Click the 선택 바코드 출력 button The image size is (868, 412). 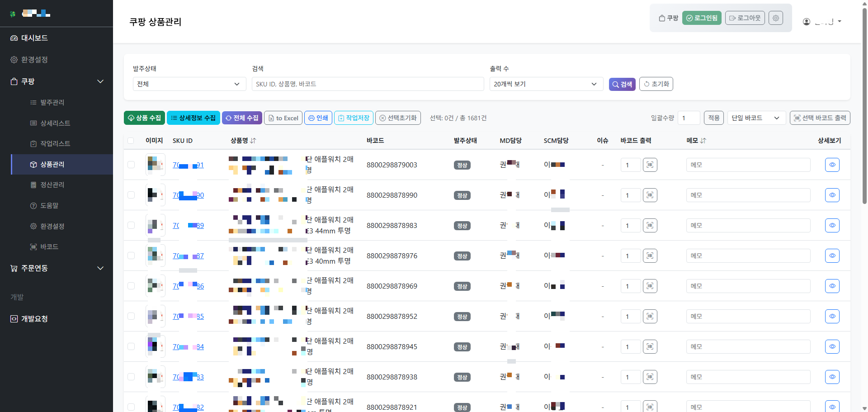click(820, 118)
